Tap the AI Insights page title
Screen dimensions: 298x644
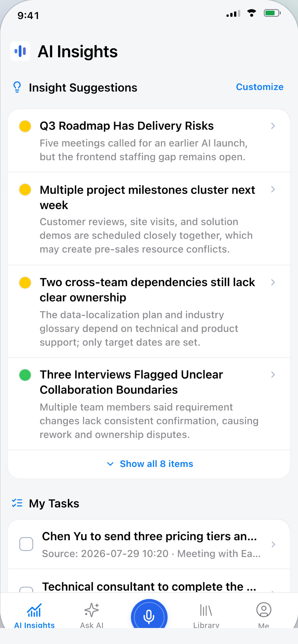tap(78, 51)
